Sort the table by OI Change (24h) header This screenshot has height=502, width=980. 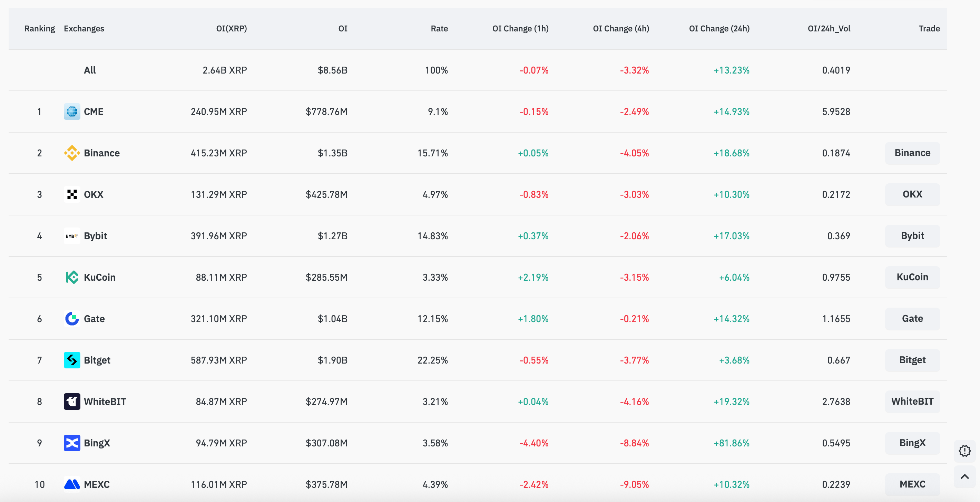(x=719, y=29)
